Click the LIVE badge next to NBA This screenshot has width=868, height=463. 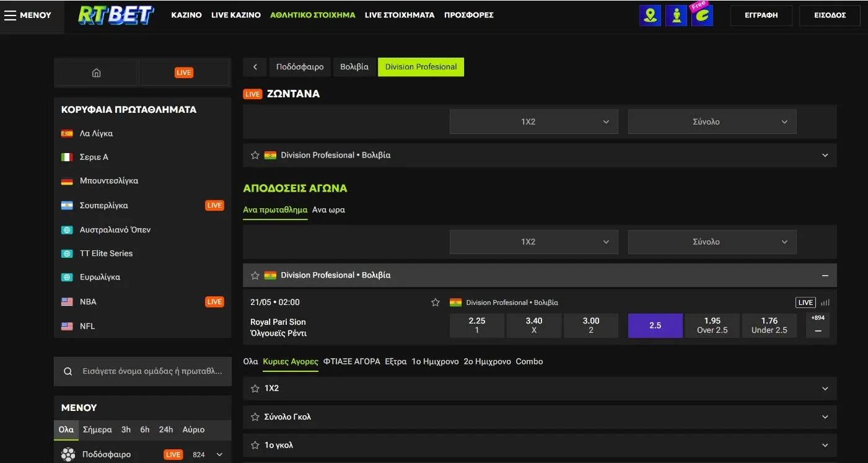tap(214, 302)
